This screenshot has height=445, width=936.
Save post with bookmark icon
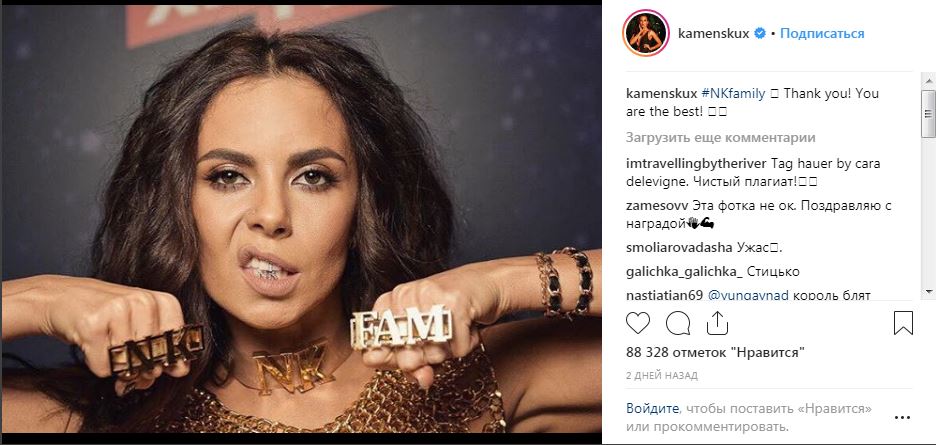coord(903,323)
